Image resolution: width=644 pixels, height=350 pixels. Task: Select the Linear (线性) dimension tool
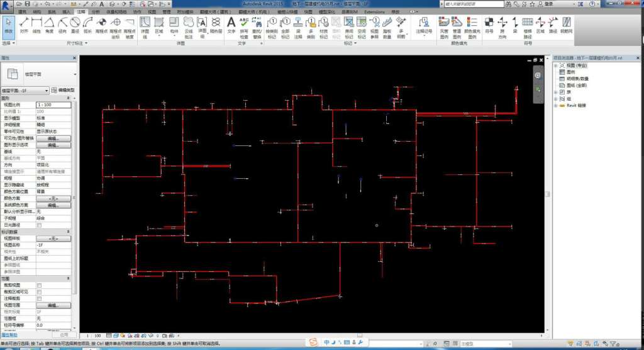36,25
